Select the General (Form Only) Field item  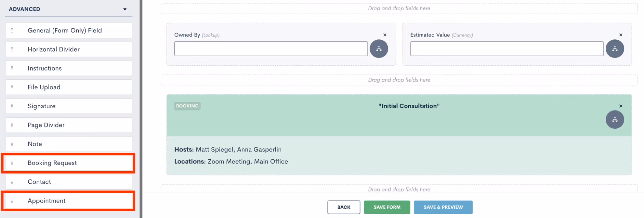[x=69, y=30]
